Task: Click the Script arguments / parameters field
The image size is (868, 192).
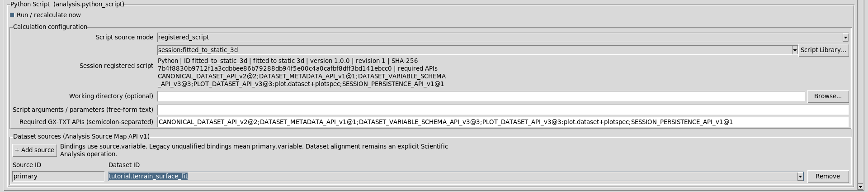Action: 503,110
